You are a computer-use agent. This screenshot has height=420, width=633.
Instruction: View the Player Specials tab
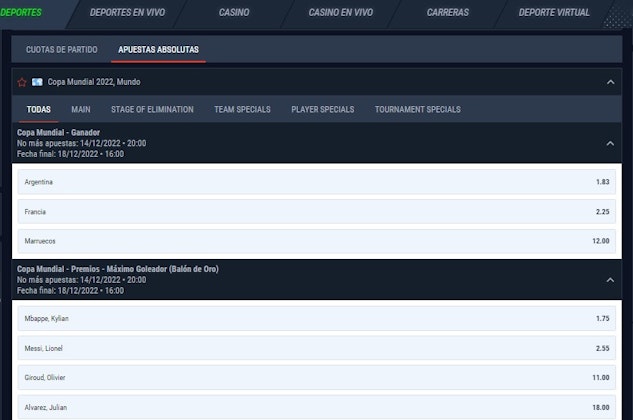pos(322,109)
